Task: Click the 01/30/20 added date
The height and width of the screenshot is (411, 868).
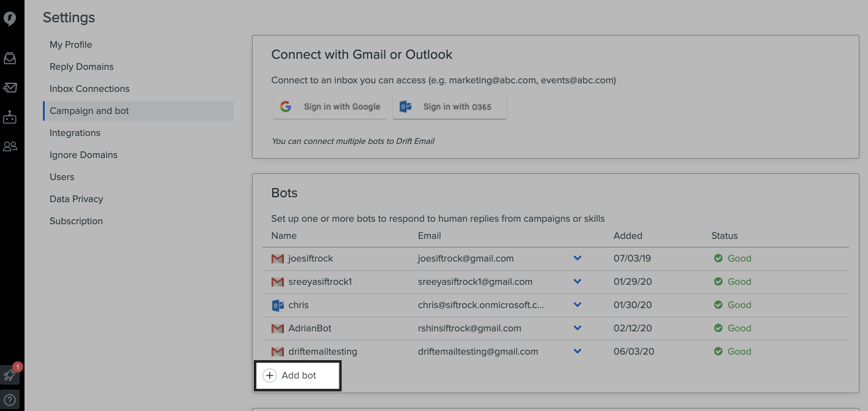Action: pyautogui.click(x=633, y=305)
